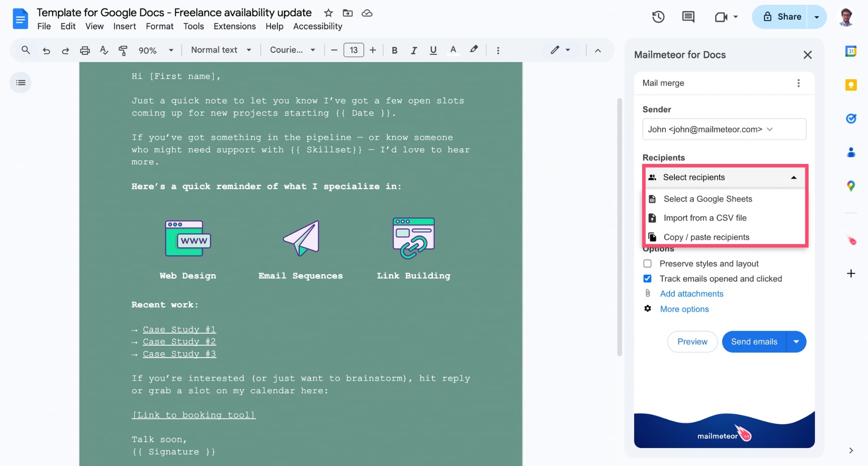Open Mail merge three-dot menu
868x466 pixels.
(798, 83)
